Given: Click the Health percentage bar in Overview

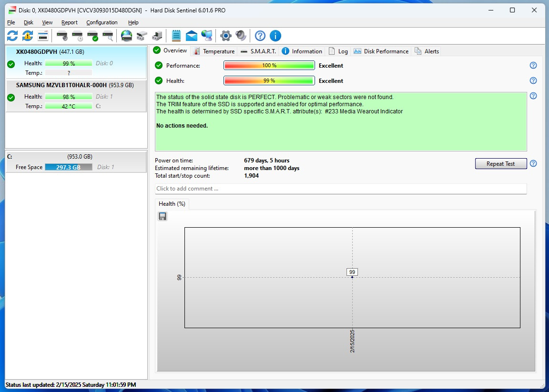Looking at the screenshot, I should [x=269, y=81].
